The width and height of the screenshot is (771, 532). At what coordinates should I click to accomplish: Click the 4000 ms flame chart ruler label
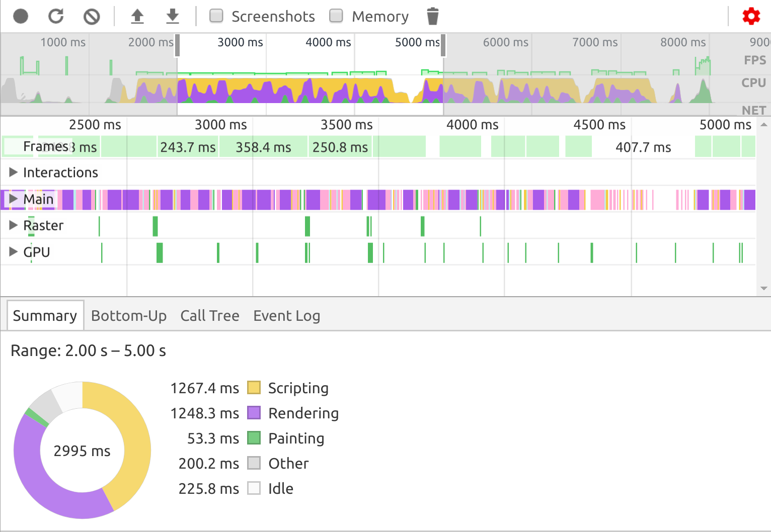pyautogui.click(x=473, y=125)
